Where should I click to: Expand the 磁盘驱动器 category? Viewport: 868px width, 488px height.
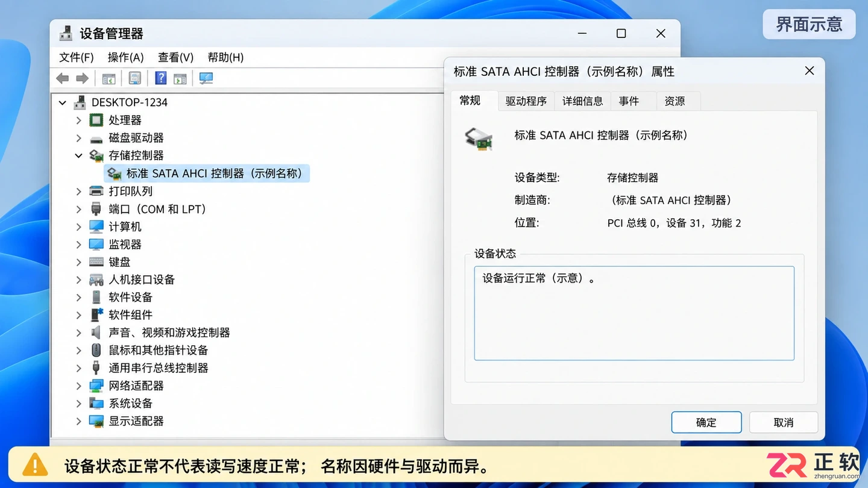click(78, 138)
